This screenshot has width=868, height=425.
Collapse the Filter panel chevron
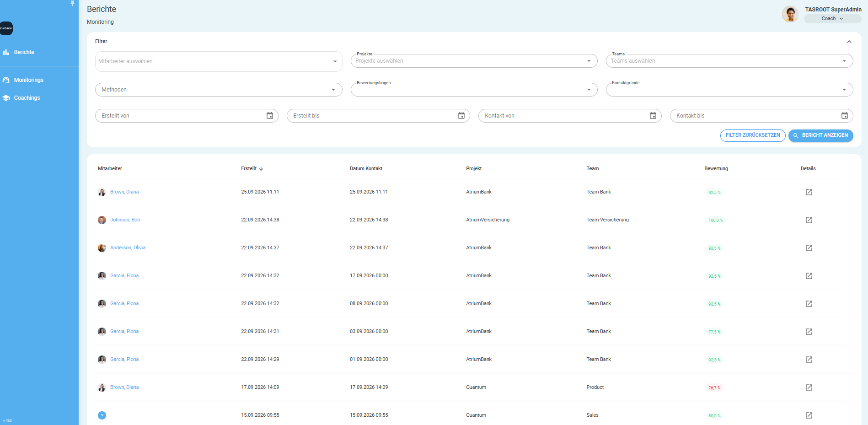click(849, 42)
